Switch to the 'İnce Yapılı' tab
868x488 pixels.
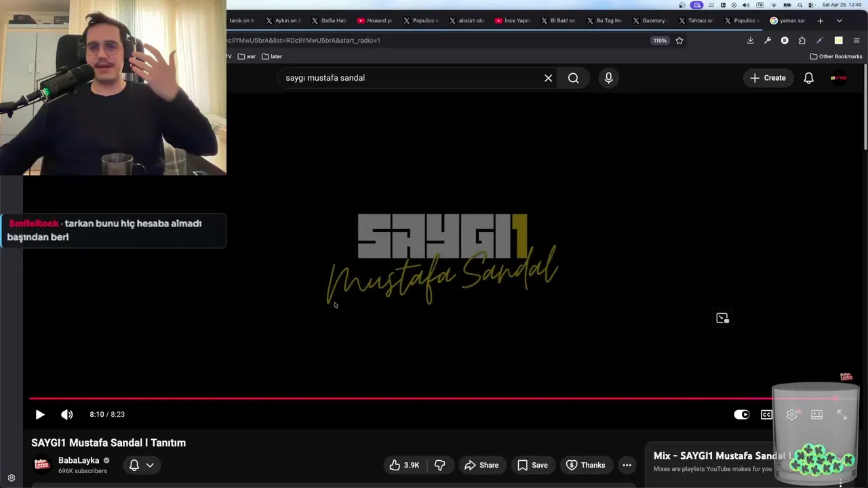(x=513, y=20)
